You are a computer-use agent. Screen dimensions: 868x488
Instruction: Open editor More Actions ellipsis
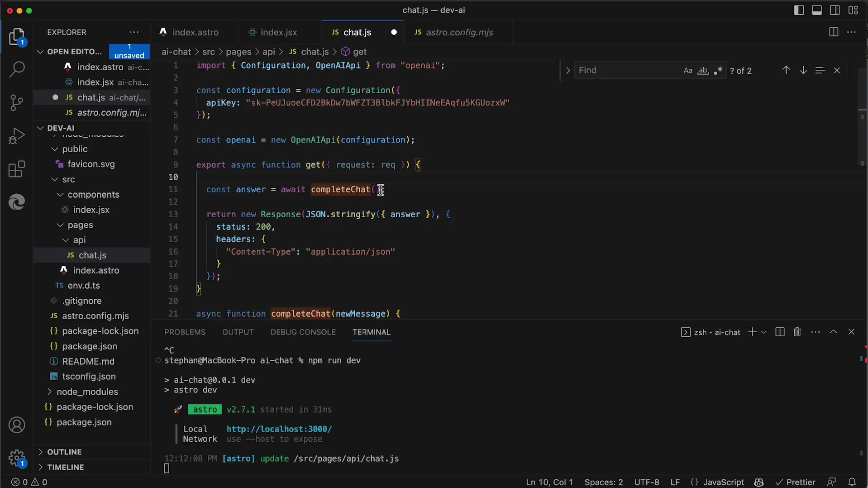[851, 32]
